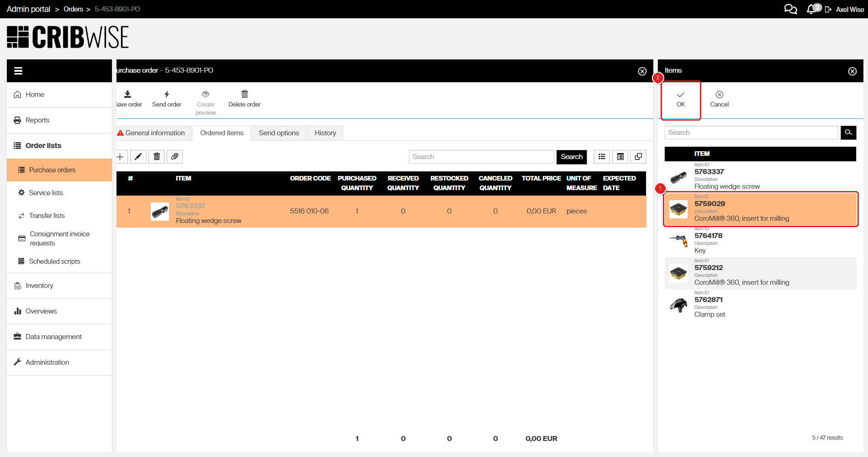Click the Search field in Items panel
The width and height of the screenshot is (868, 457).
coord(751,133)
